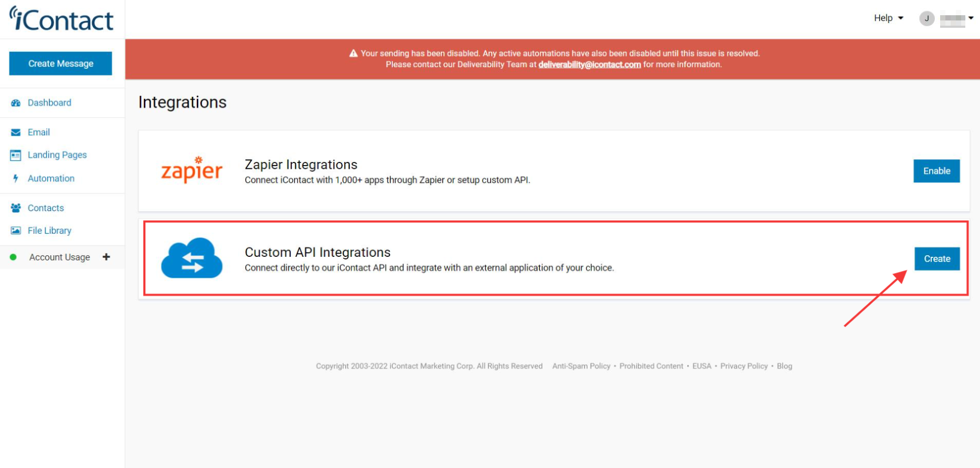Click the J user avatar
The width and height of the screenshot is (980, 468).
(x=927, y=18)
